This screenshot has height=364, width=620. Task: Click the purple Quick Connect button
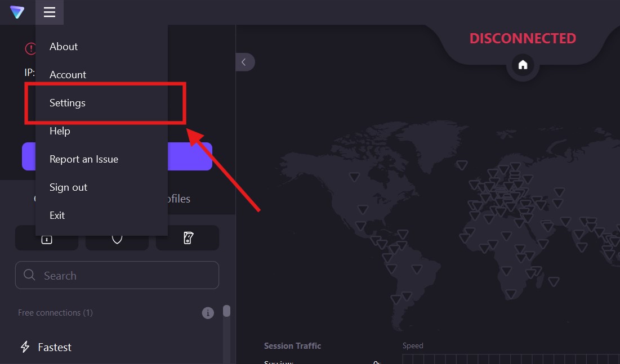click(x=190, y=156)
